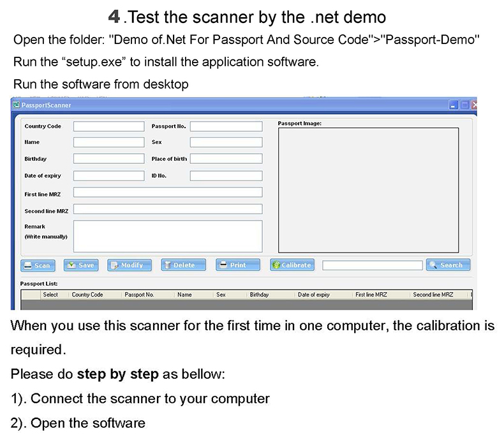Click the Passport Image preview area
Screen dimensions: 504x440
point(368,190)
